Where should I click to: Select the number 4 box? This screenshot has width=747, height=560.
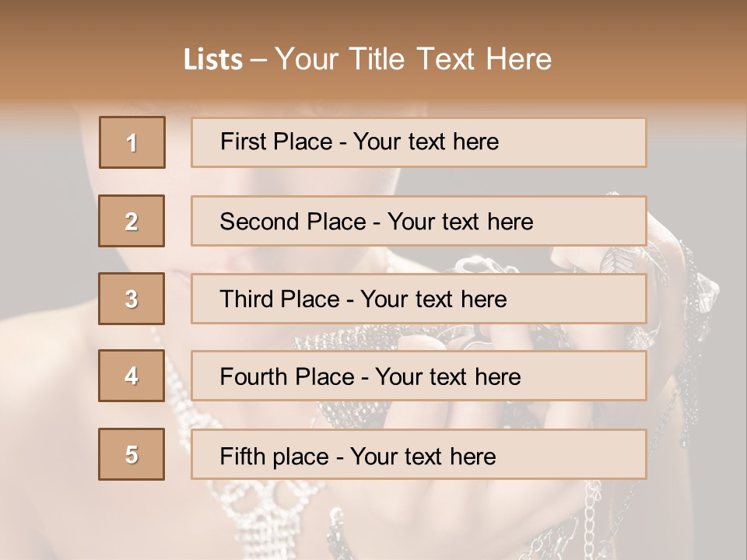click(132, 376)
